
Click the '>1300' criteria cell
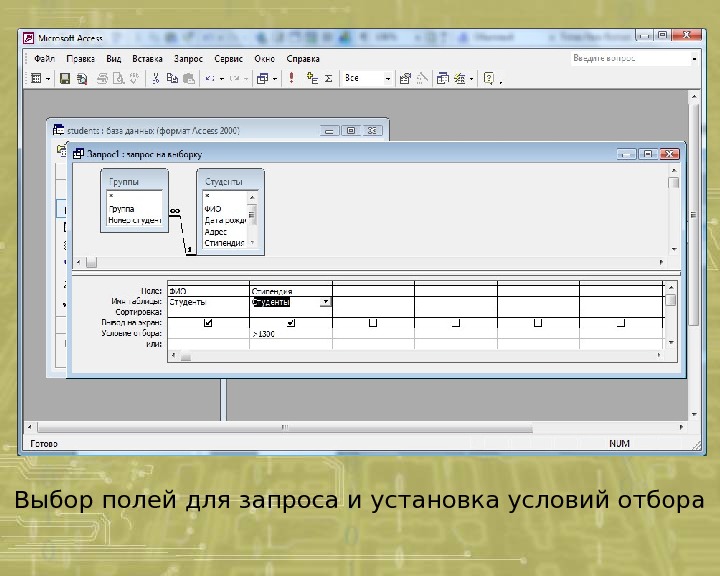291,334
